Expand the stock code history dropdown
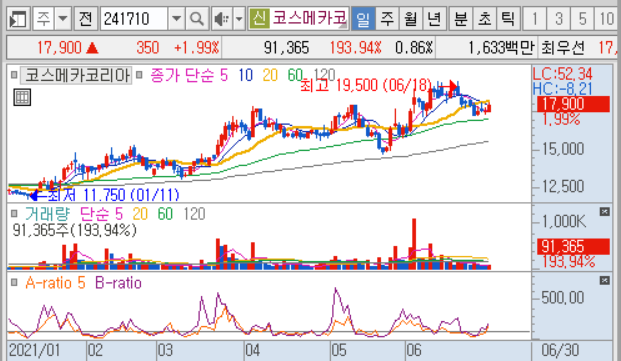Viewport: 621px width, 361px height. click(x=176, y=19)
